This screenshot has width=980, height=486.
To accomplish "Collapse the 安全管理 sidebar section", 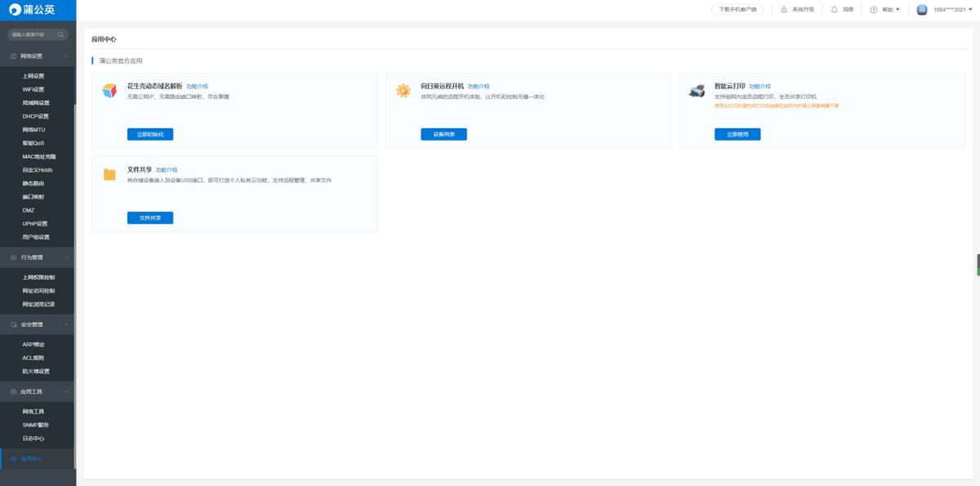I will click(65, 324).
